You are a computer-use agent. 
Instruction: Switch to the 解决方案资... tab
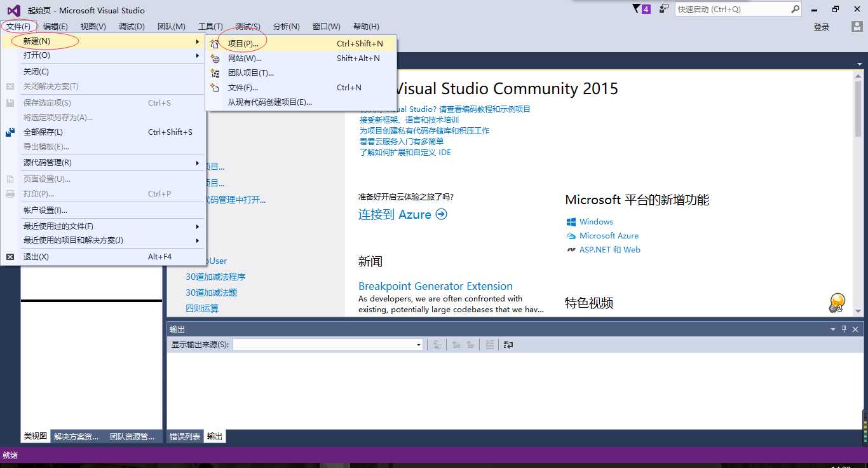76,436
